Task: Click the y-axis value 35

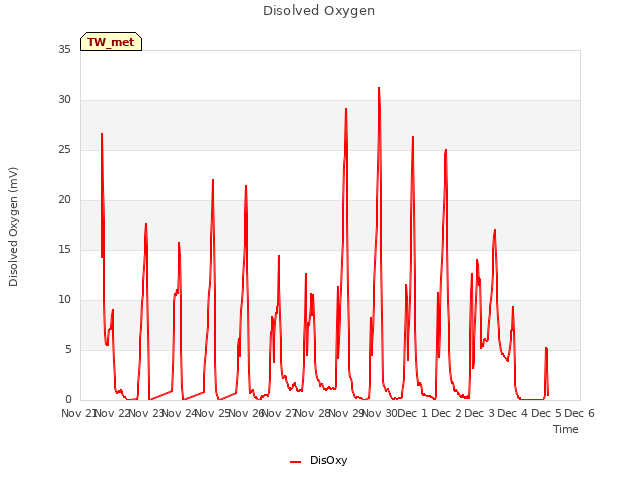Action: pyautogui.click(x=64, y=49)
